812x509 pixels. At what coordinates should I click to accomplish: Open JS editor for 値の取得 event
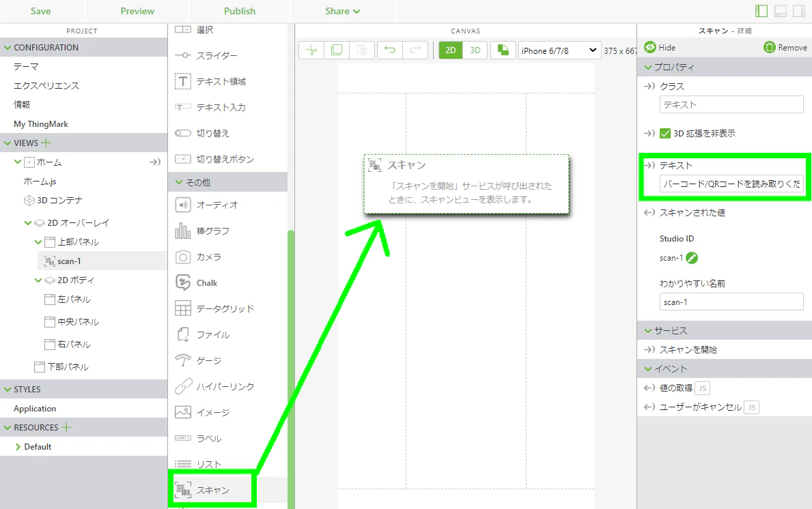click(x=702, y=388)
